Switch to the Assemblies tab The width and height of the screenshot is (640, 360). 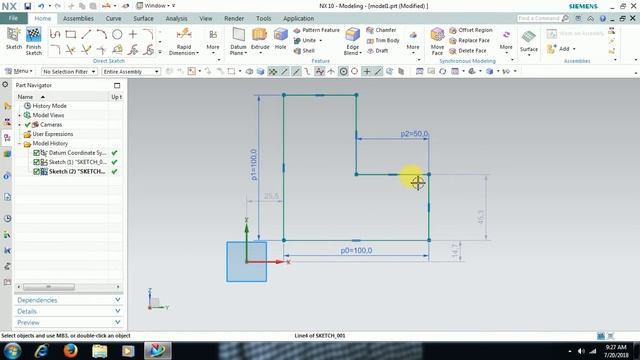pos(78,18)
